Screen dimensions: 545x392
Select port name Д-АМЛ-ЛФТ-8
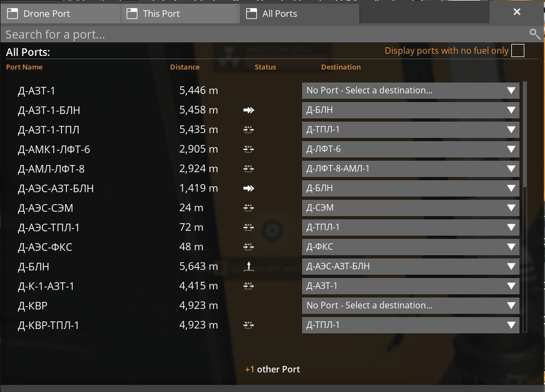click(51, 169)
